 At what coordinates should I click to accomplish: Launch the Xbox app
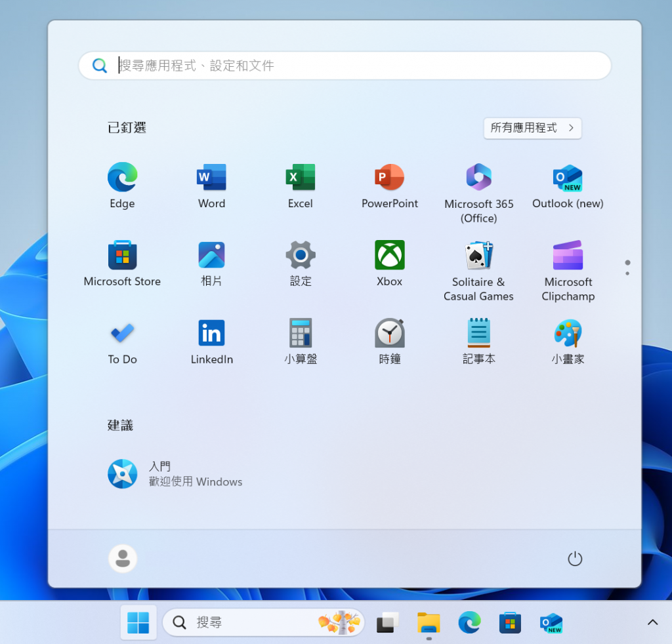(x=390, y=263)
